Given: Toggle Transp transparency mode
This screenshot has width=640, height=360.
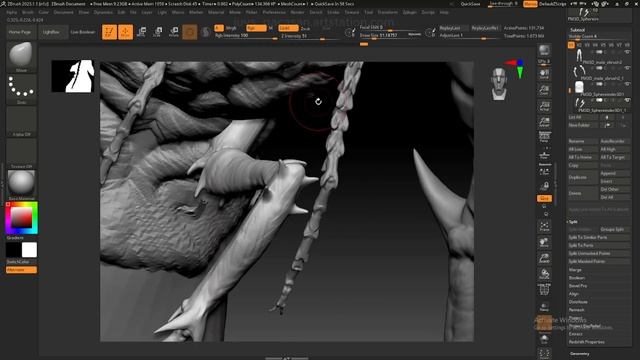Looking at the screenshot, I should (x=544, y=307).
